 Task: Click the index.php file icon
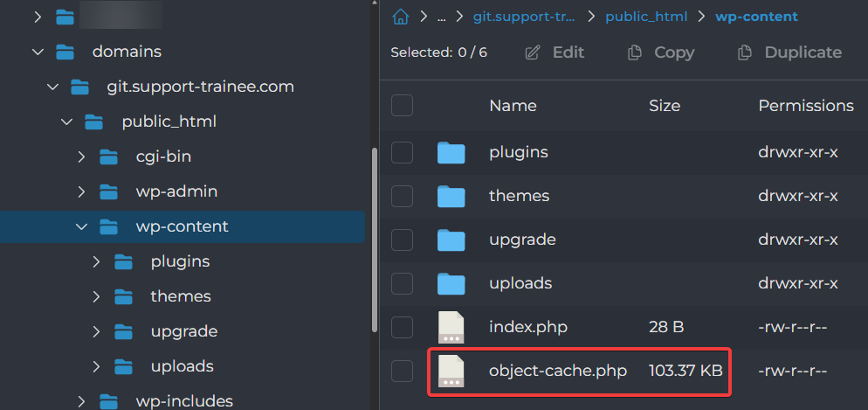coord(451,328)
